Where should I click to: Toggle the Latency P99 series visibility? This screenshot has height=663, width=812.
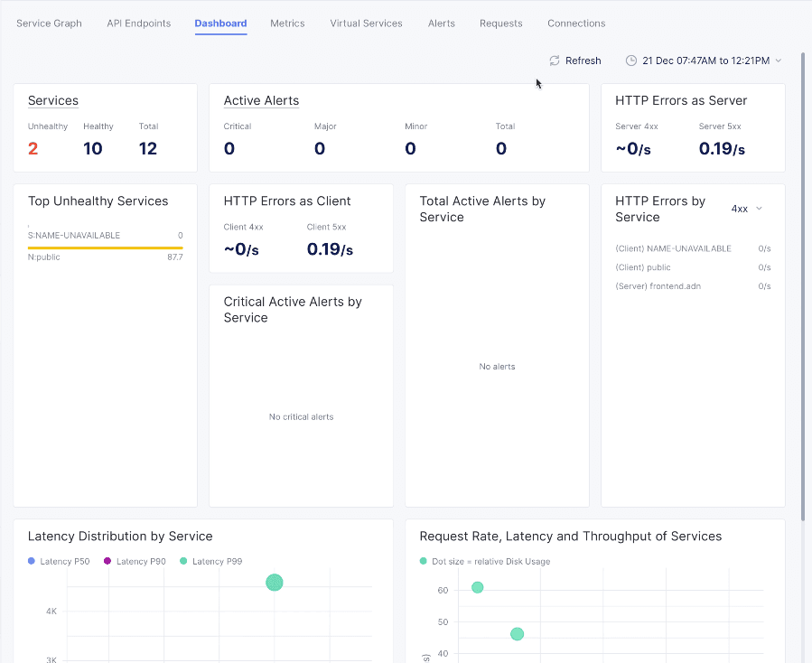pos(210,561)
